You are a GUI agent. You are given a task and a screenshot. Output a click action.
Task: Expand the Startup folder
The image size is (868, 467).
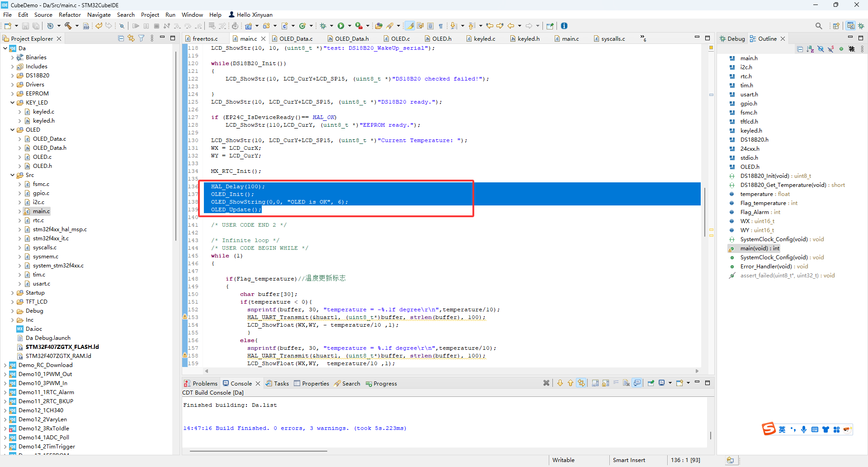(x=12, y=293)
